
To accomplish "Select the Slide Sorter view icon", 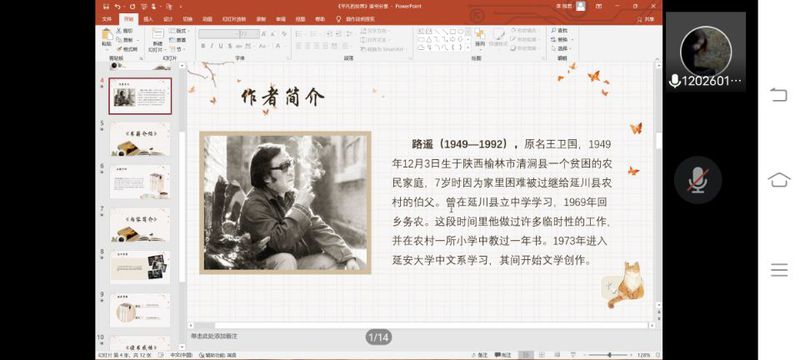I will (542, 355).
